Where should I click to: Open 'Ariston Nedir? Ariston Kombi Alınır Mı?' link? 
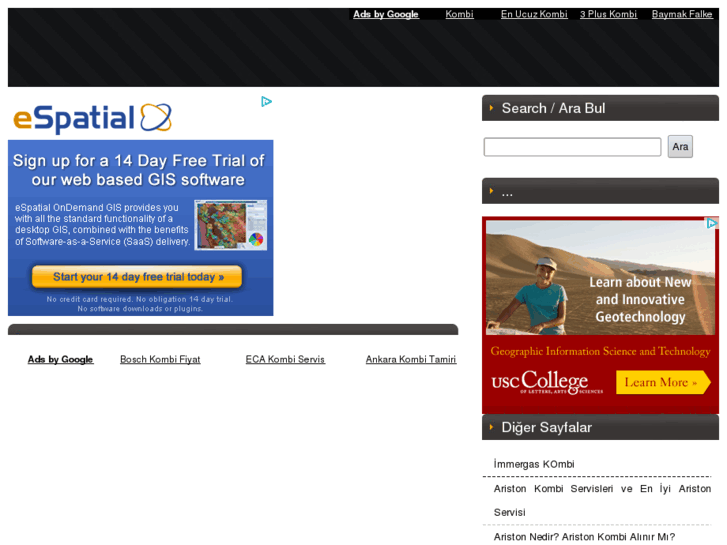pyautogui.click(x=584, y=537)
